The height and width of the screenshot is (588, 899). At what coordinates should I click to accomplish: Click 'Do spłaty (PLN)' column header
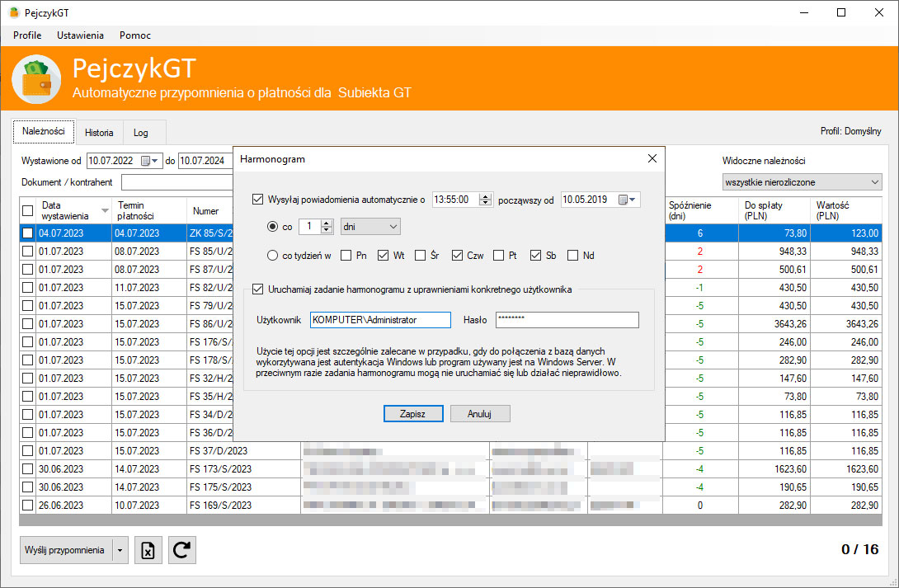[774, 211]
